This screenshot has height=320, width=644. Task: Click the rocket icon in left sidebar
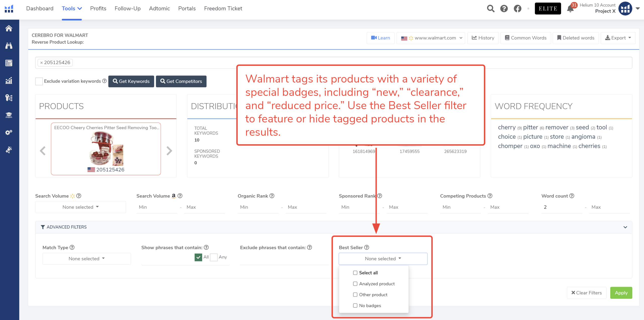coord(9,150)
